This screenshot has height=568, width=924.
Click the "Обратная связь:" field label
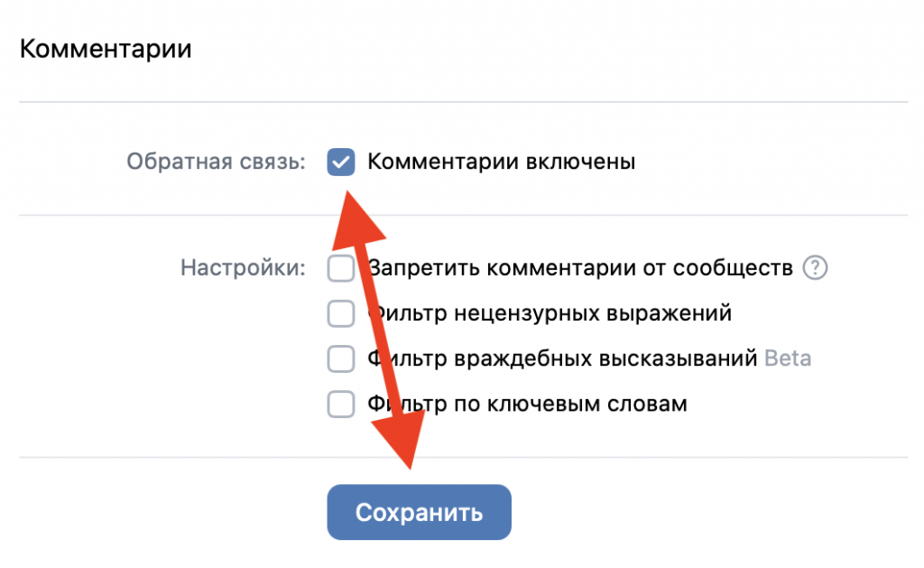pyautogui.click(x=217, y=163)
